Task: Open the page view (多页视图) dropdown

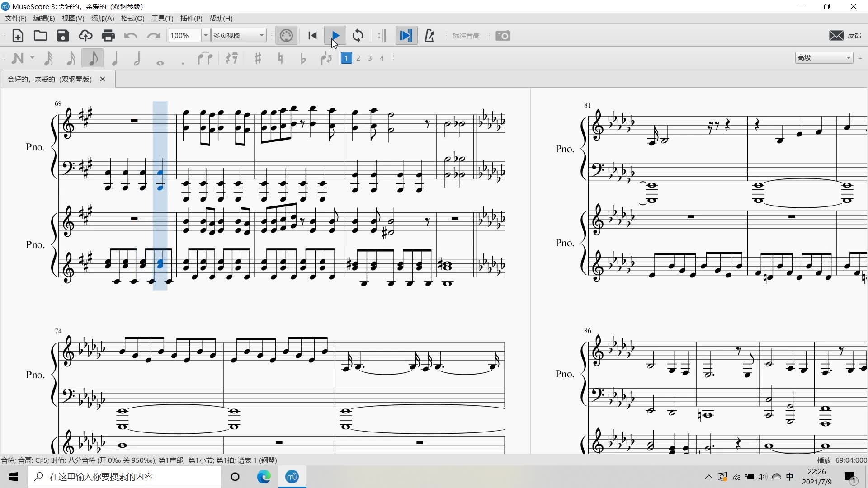Action: coord(239,35)
